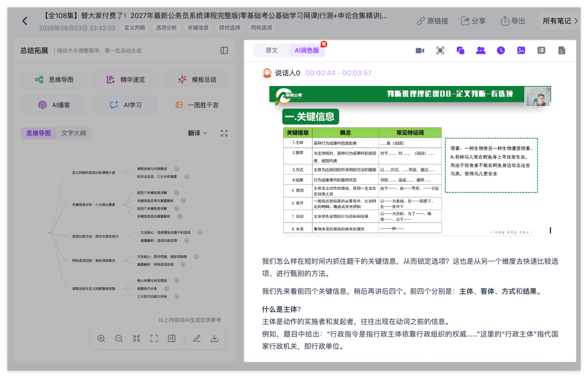
Task: Zoom in on the mind map
Action: [101, 339]
